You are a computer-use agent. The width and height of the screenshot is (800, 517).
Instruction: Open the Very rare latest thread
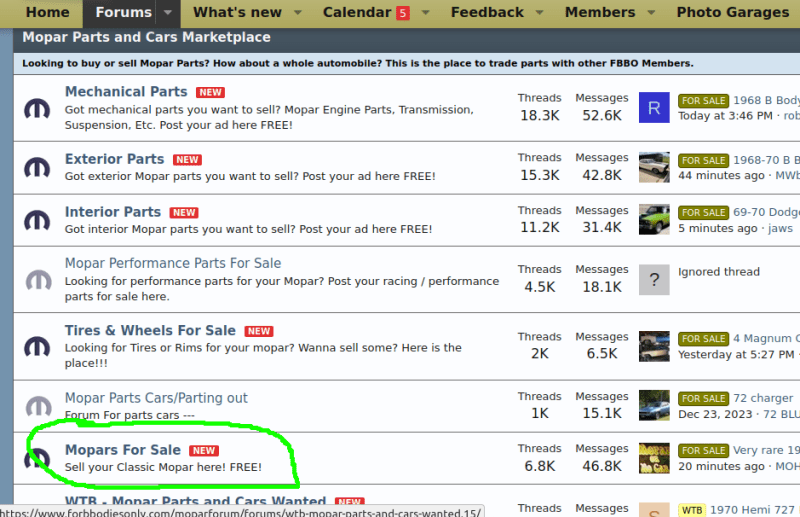(x=766, y=450)
